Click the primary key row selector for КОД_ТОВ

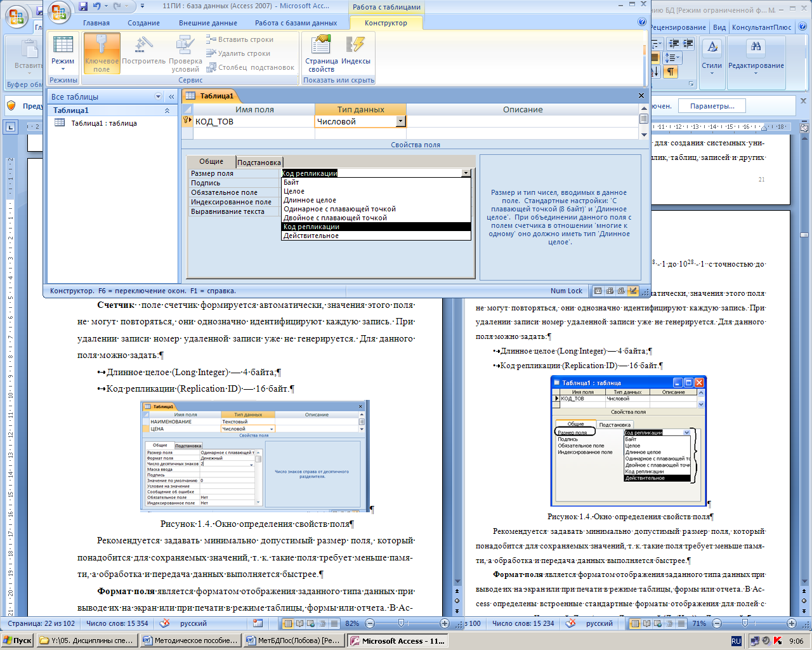[187, 121]
